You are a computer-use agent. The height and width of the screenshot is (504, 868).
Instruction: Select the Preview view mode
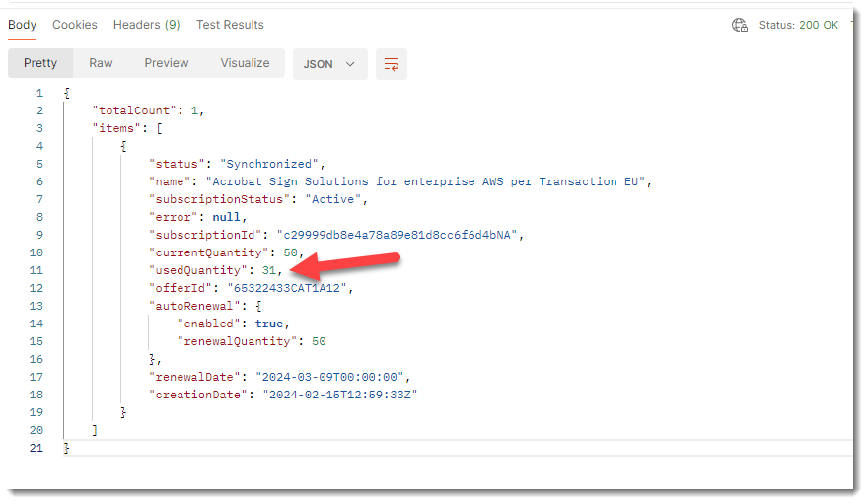point(167,63)
